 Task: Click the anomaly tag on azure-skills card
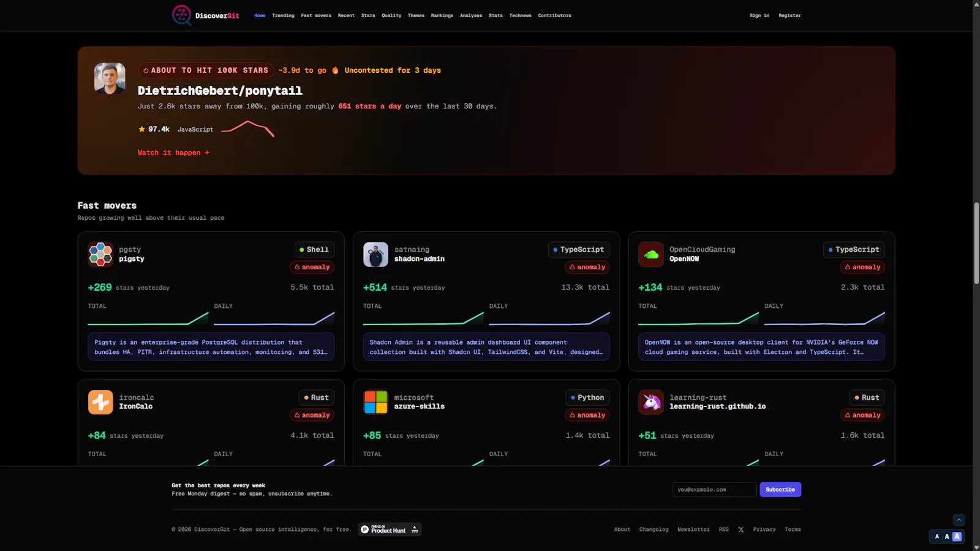587,415
